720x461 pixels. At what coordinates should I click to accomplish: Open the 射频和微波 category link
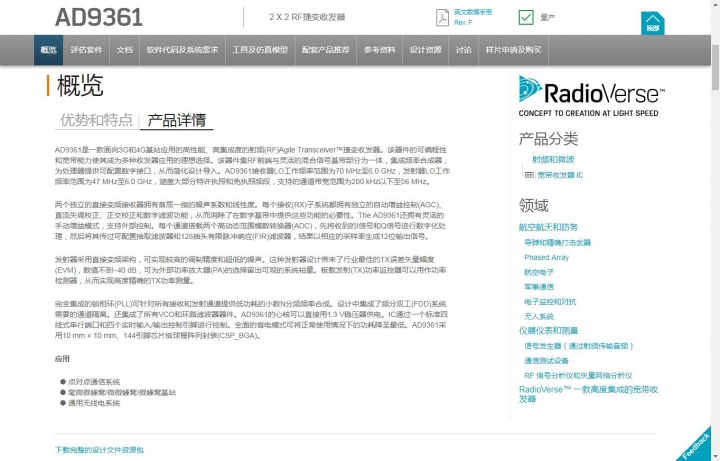[553, 159]
